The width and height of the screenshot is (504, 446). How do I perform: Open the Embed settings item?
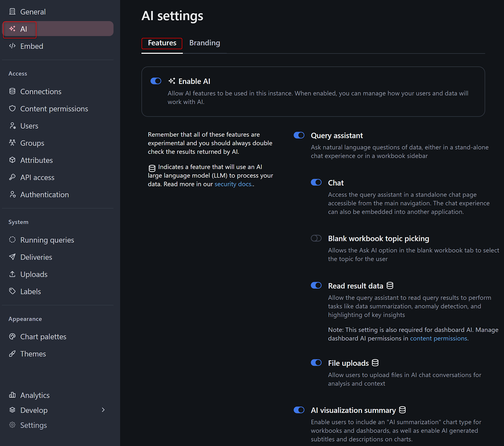point(31,46)
